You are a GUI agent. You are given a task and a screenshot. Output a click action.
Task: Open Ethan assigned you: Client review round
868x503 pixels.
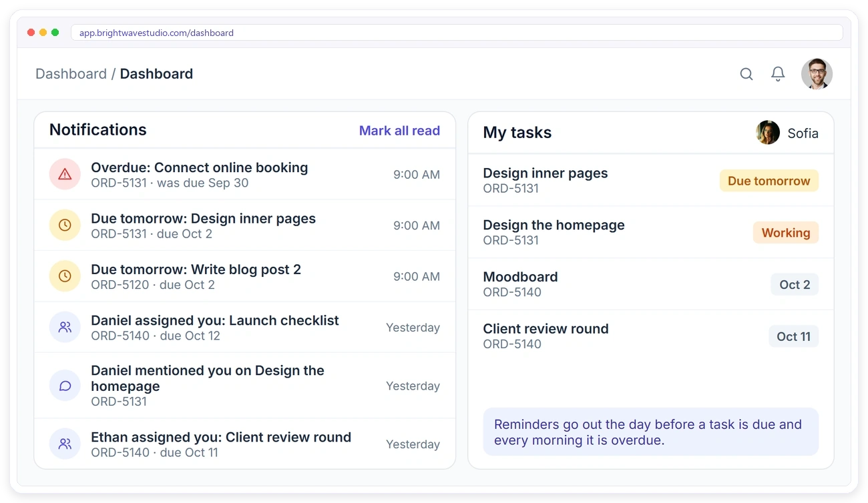[x=245, y=444]
